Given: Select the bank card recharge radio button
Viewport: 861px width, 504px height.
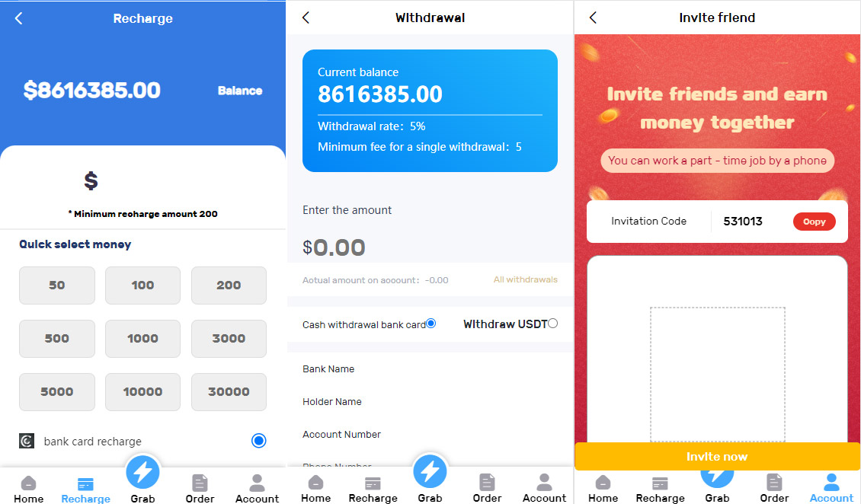Looking at the screenshot, I should tap(258, 440).
